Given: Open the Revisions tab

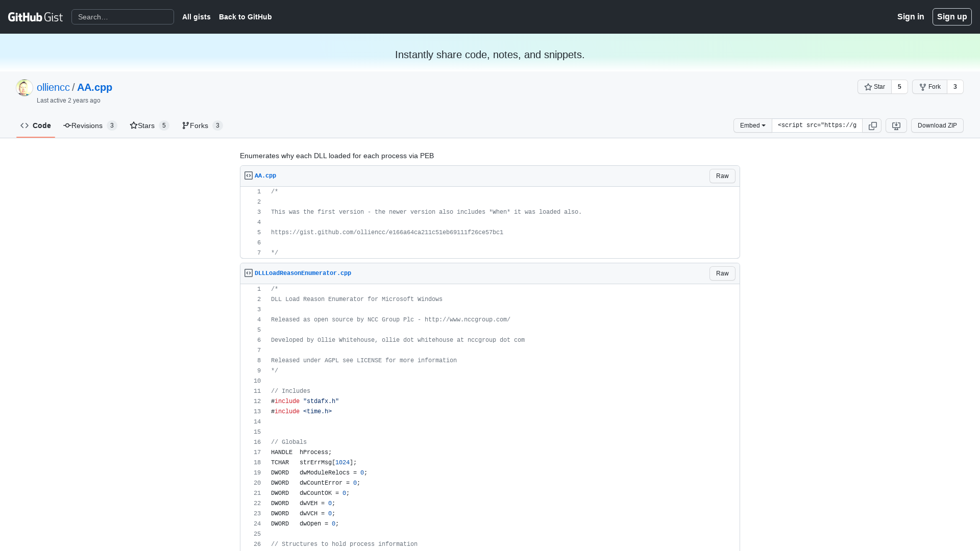Looking at the screenshot, I should [90, 126].
